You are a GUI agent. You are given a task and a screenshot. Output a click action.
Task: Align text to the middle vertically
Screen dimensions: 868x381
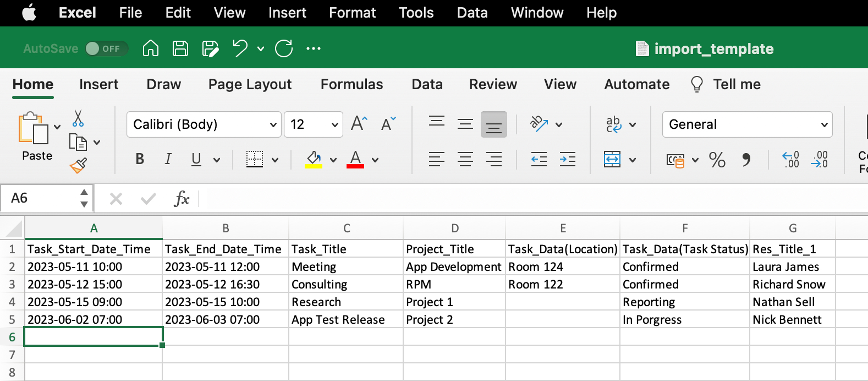465,124
